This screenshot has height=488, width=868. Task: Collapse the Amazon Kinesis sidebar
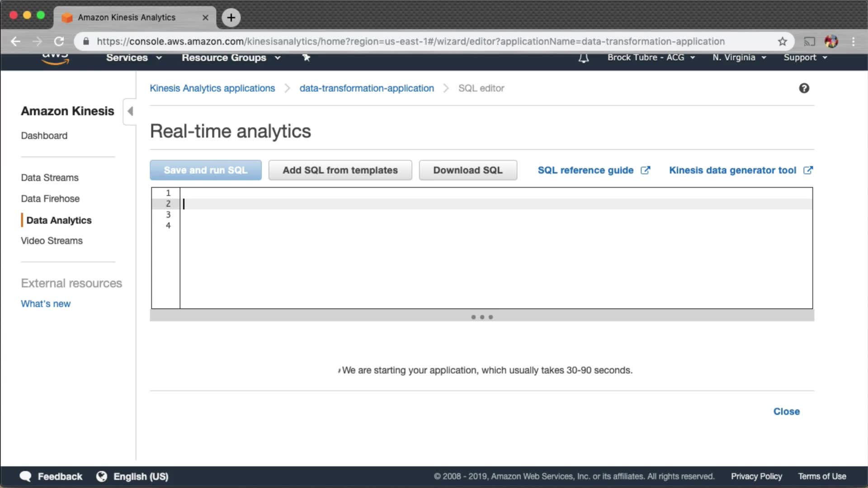point(130,111)
